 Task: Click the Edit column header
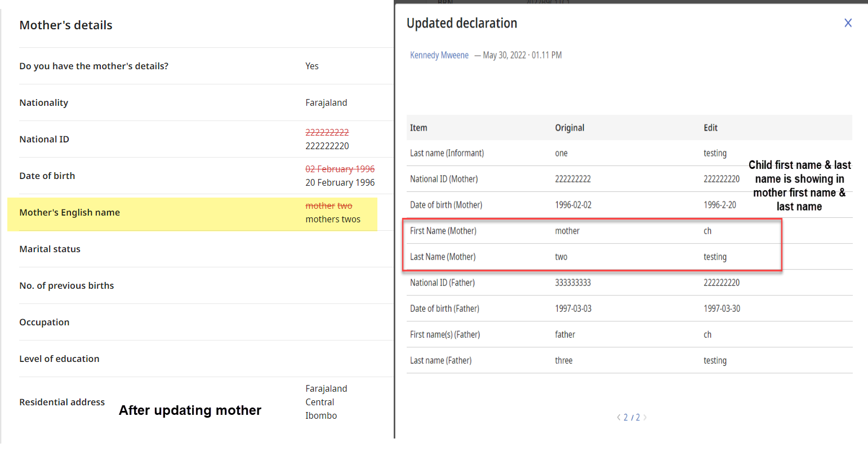coord(710,128)
